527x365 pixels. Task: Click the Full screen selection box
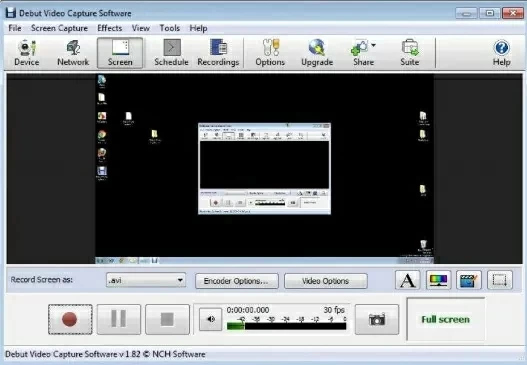[446, 319]
